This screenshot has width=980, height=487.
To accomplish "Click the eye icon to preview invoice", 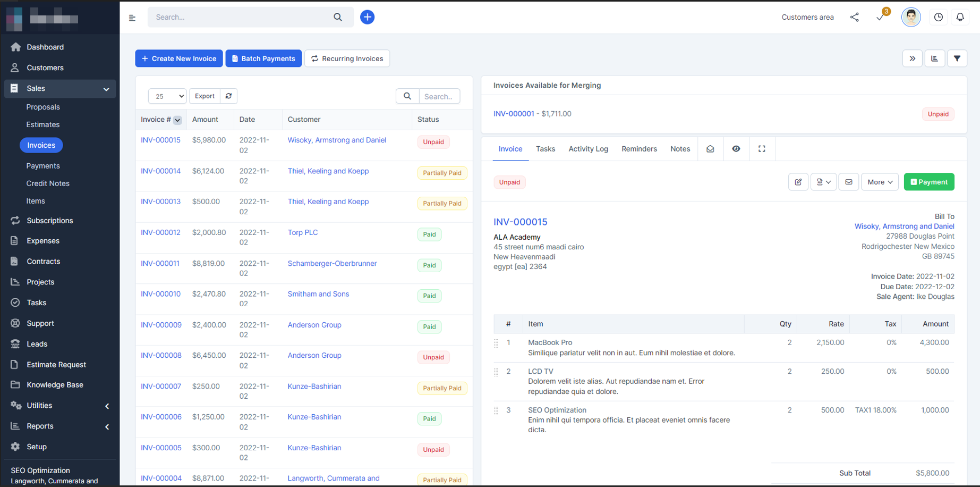I will (x=736, y=149).
